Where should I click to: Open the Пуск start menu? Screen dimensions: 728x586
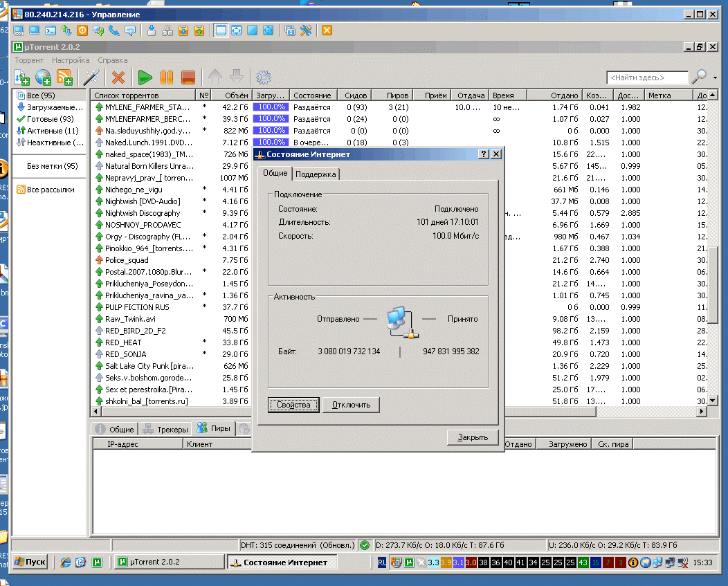tap(30, 562)
